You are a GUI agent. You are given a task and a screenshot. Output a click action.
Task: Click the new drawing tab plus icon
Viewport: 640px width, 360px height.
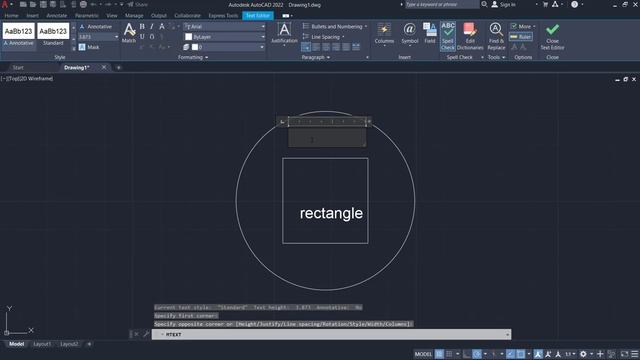119,68
